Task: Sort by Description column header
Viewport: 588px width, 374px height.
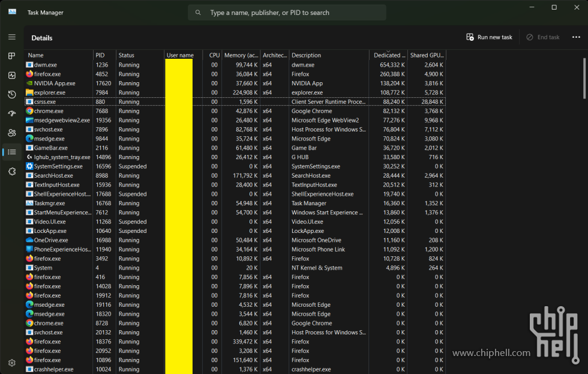Action: coord(329,55)
